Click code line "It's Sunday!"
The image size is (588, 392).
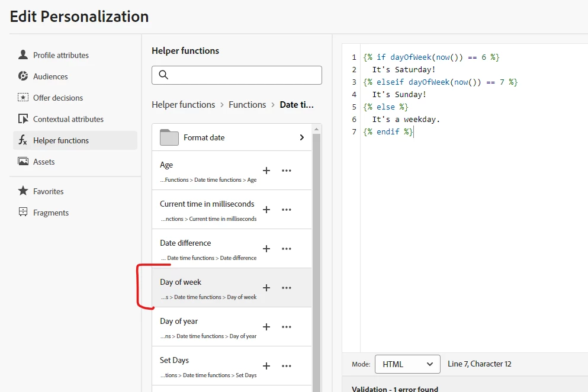click(399, 95)
